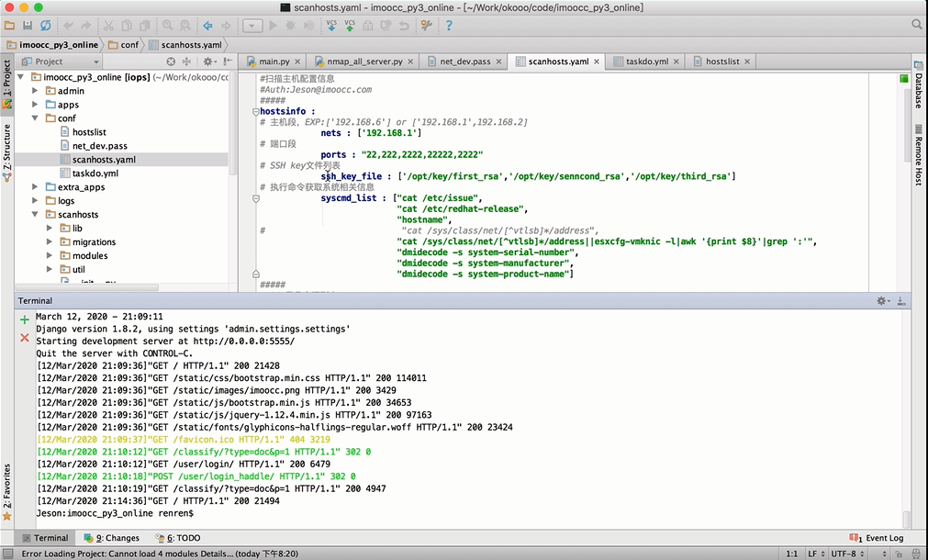Open Project panel gear settings
Image resolution: width=928 pixels, height=560 pixels.
pyautogui.click(x=209, y=62)
